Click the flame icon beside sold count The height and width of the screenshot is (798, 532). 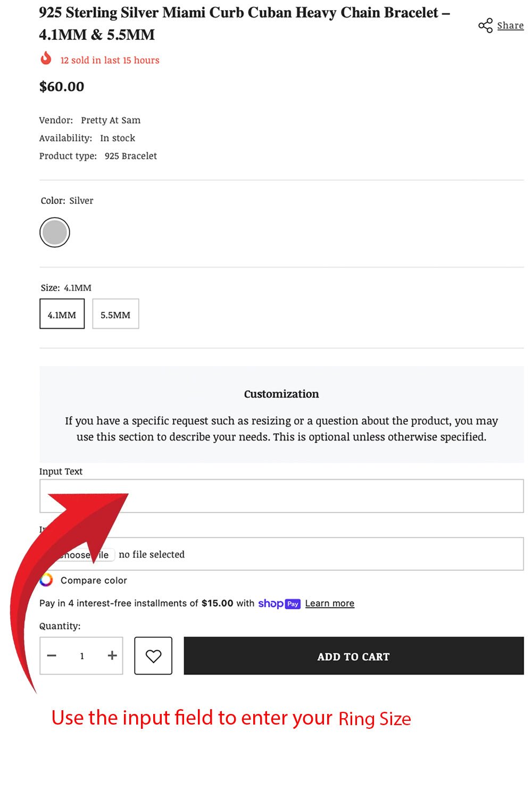pyautogui.click(x=46, y=59)
